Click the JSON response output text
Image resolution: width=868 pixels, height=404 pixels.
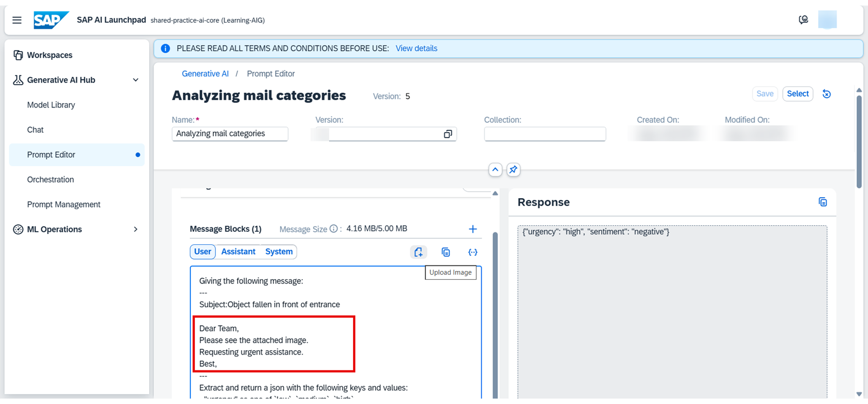pos(596,232)
